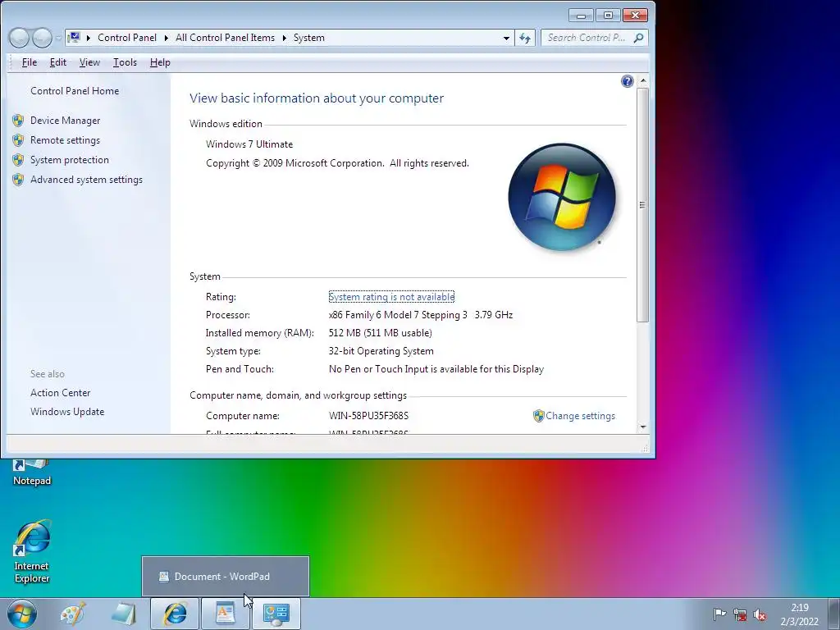Select All Control Panel Items breadcrumb
840x630 pixels.
coord(225,38)
